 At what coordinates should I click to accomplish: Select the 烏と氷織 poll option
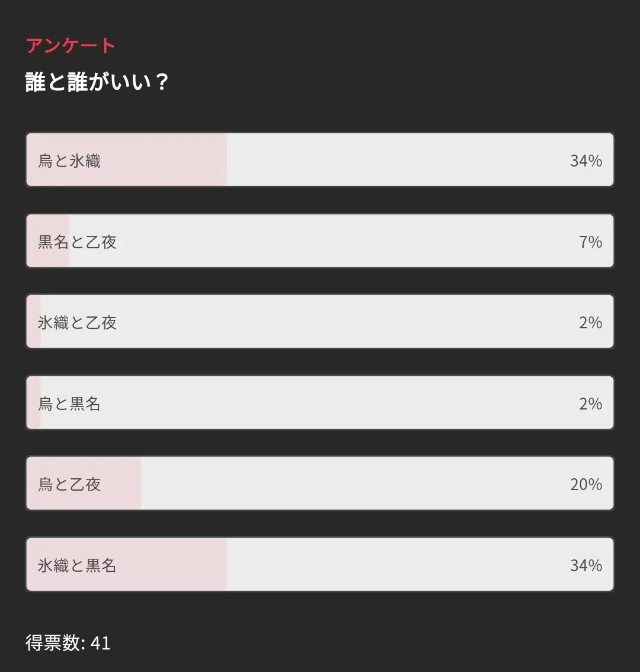pyautogui.click(x=320, y=160)
